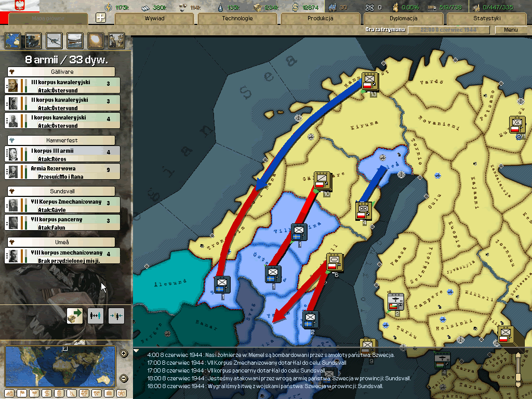Image resolution: width=532 pixels, height=399 pixels.
Task: Click the explosion battles overview icon
Action: point(96,40)
